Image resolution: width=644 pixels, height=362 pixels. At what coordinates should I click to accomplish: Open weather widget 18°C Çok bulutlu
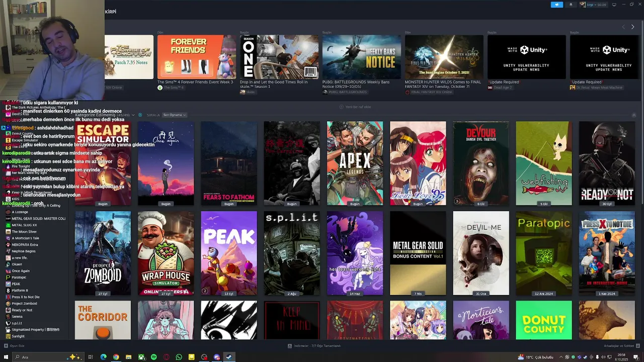click(x=536, y=357)
